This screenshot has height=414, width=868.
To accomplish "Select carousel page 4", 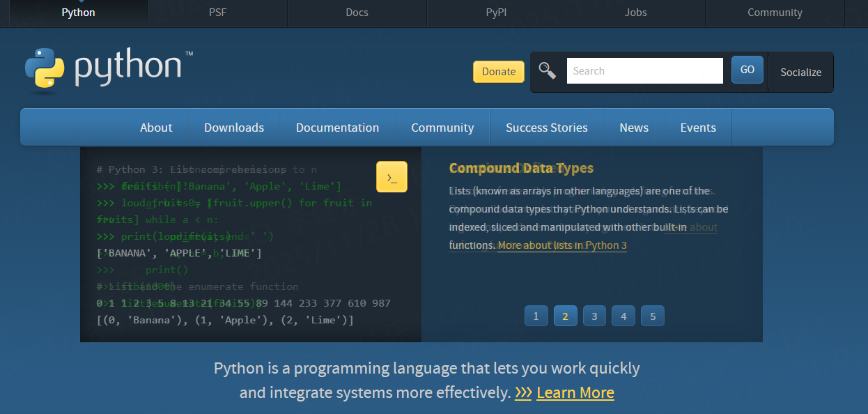I will point(623,316).
